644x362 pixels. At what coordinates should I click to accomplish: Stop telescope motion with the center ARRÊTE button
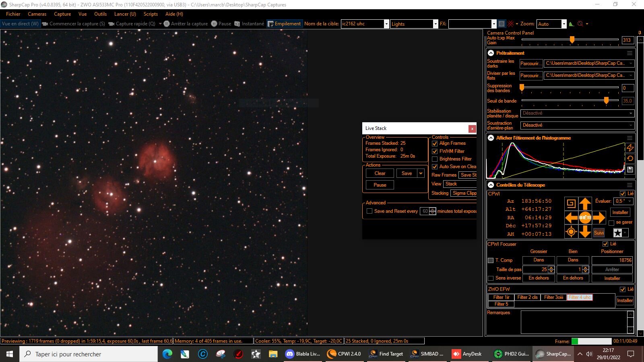[x=585, y=218]
